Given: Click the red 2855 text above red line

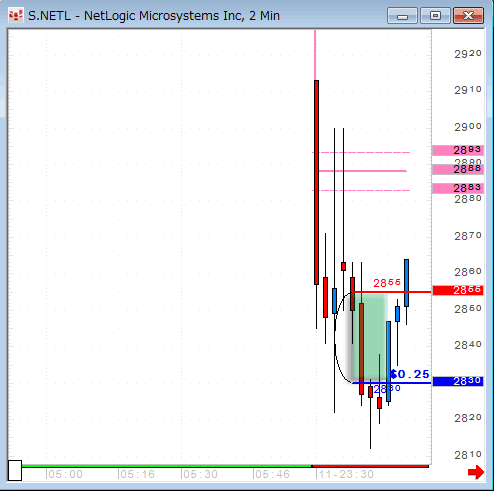Looking at the screenshot, I should pyautogui.click(x=387, y=283).
